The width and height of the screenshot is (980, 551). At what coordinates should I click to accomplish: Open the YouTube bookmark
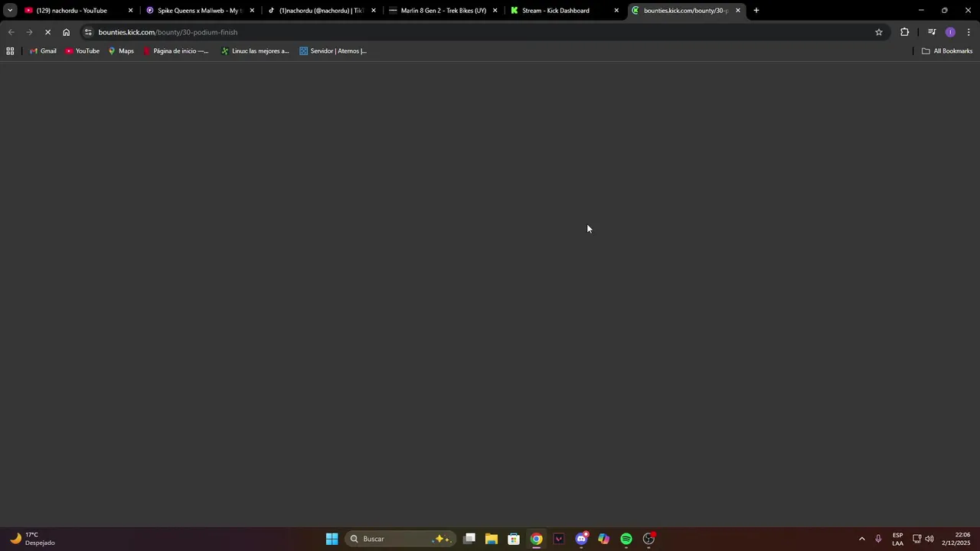pyautogui.click(x=82, y=51)
